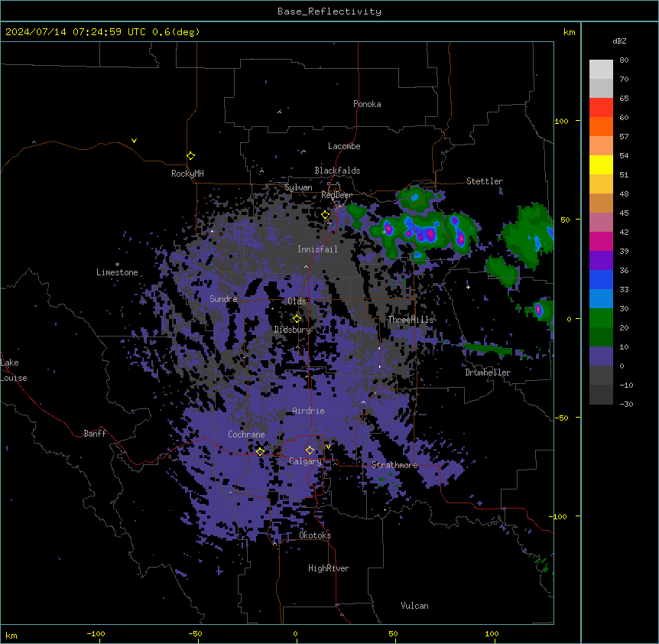Viewport: 659px width, 644px height.
Task: Click the dBZ legend header
Action: click(619, 41)
